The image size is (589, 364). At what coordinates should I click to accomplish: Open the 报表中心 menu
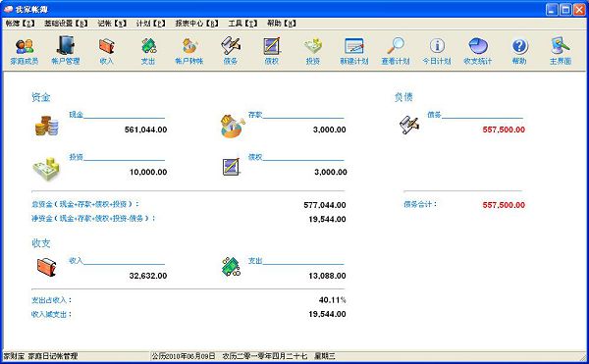(196, 24)
